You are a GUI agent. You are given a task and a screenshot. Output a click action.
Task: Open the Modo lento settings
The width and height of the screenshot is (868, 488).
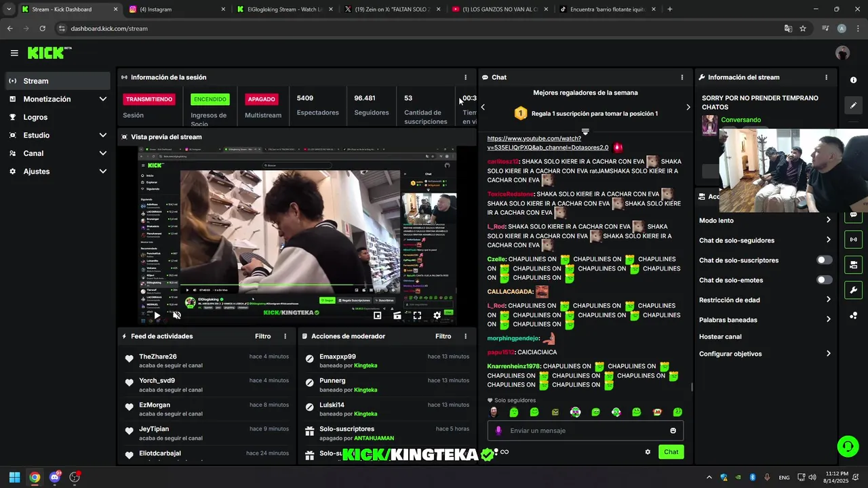tap(765, 220)
